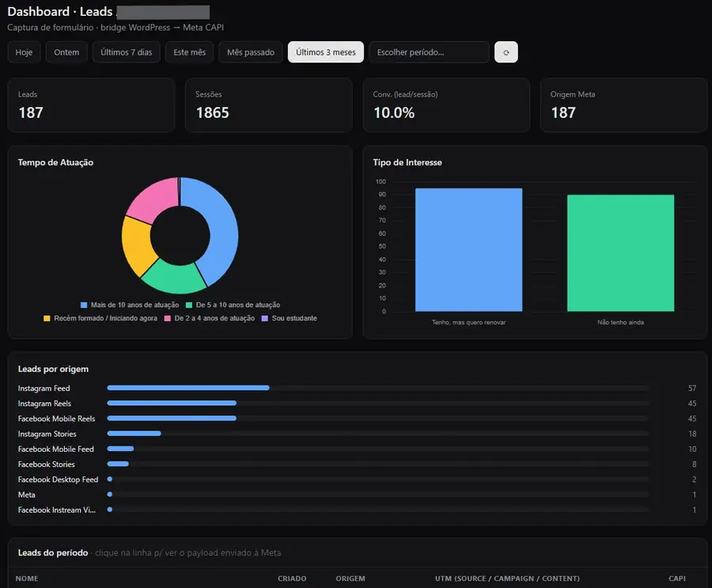Click the pink donut chart segment
This screenshot has height=588, width=712.
tap(157, 198)
